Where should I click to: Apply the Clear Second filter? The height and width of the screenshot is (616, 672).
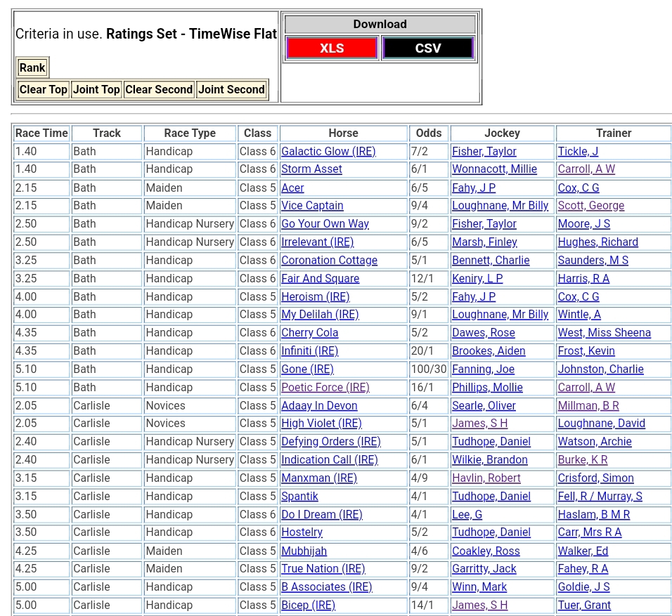coord(159,89)
